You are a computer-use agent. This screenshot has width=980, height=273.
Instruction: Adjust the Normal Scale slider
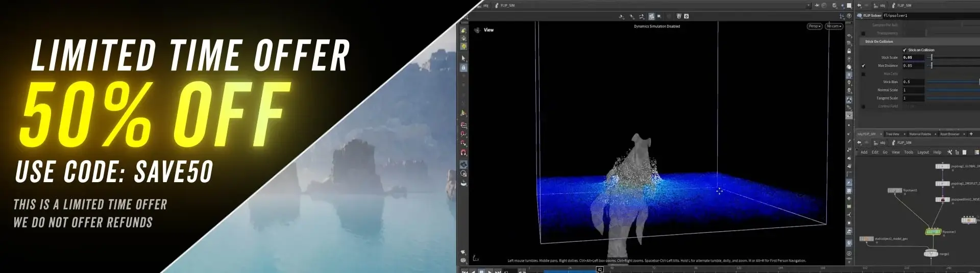pos(953,90)
